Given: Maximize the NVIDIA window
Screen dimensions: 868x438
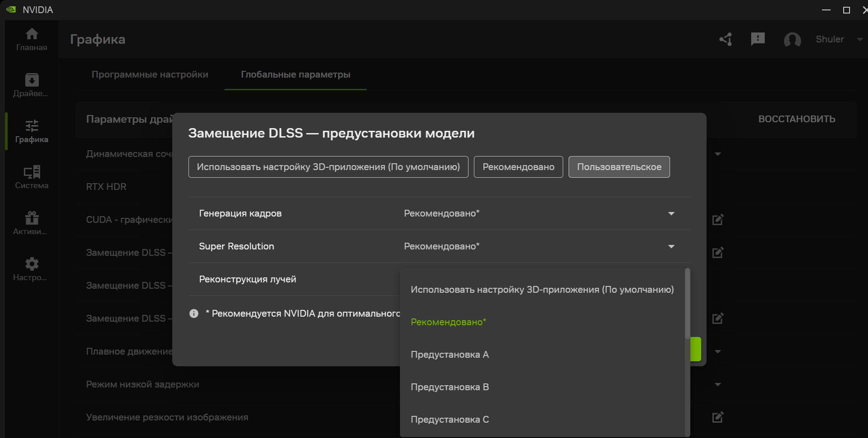Looking at the screenshot, I should (846, 9).
